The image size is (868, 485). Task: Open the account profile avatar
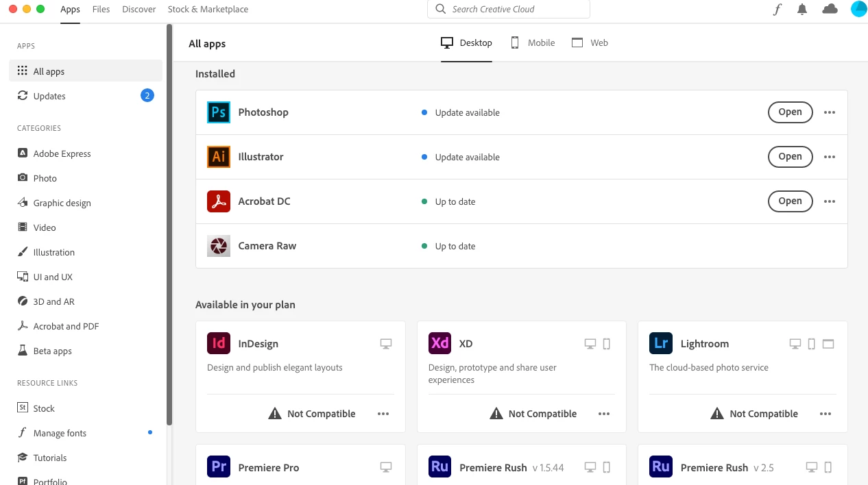pyautogui.click(x=858, y=9)
